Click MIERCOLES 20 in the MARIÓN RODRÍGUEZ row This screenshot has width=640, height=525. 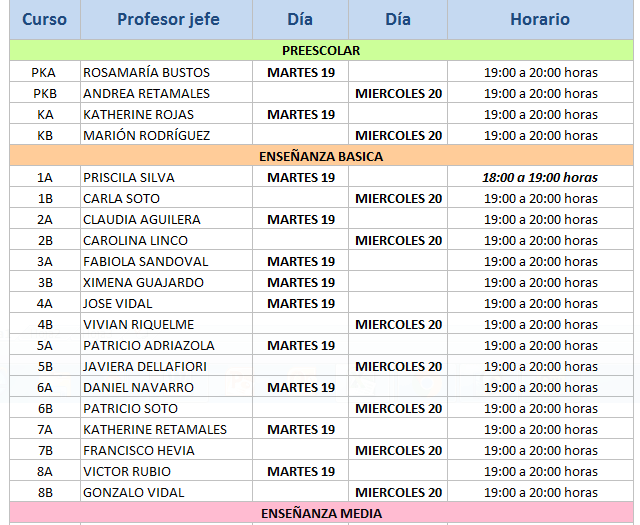coord(398,135)
